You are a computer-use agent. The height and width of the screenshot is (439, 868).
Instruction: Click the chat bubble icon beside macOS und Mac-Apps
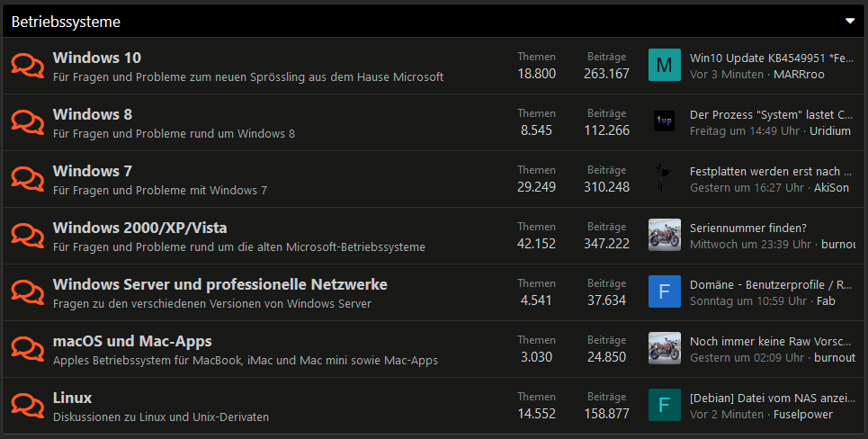pos(28,349)
